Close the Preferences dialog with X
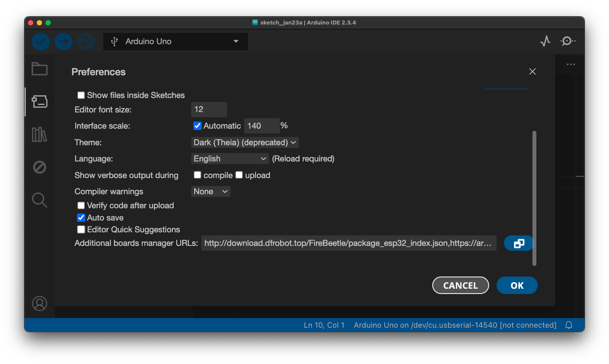The width and height of the screenshot is (609, 364). tap(532, 72)
